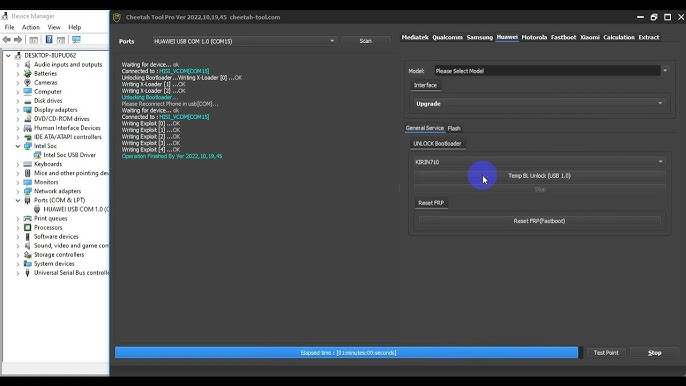Switch to the Mediatek tab
686x386 pixels.
[x=415, y=37]
